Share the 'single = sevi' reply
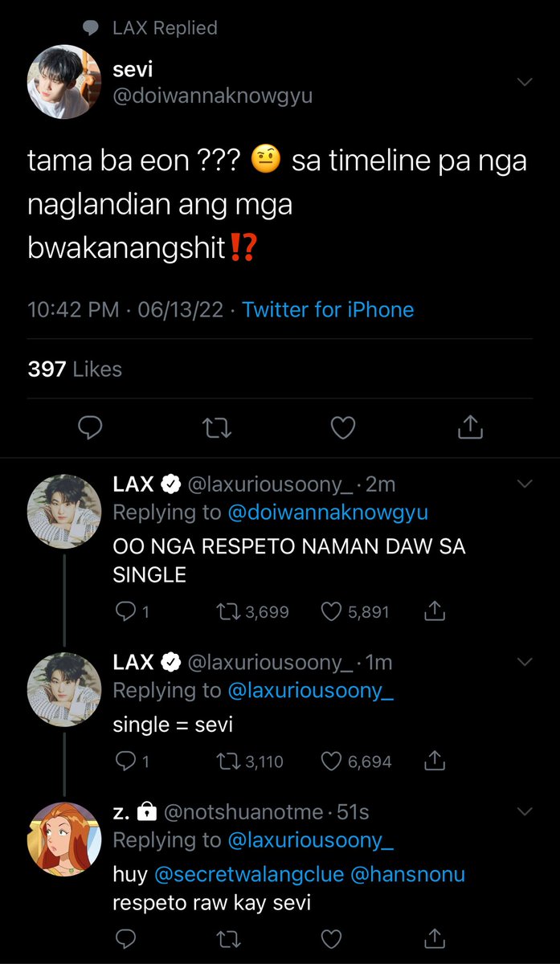This screenshot has width=560, height=964. [433, 760]
